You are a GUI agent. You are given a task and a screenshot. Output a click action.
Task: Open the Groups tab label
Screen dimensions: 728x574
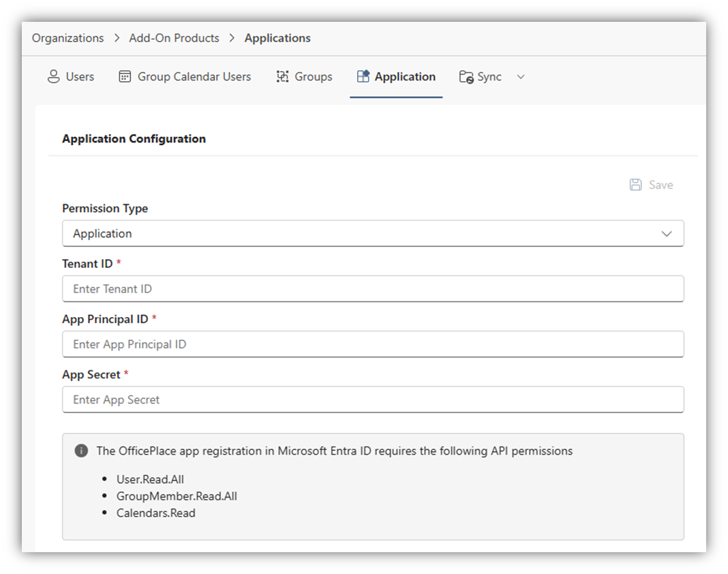coord(314,77)
